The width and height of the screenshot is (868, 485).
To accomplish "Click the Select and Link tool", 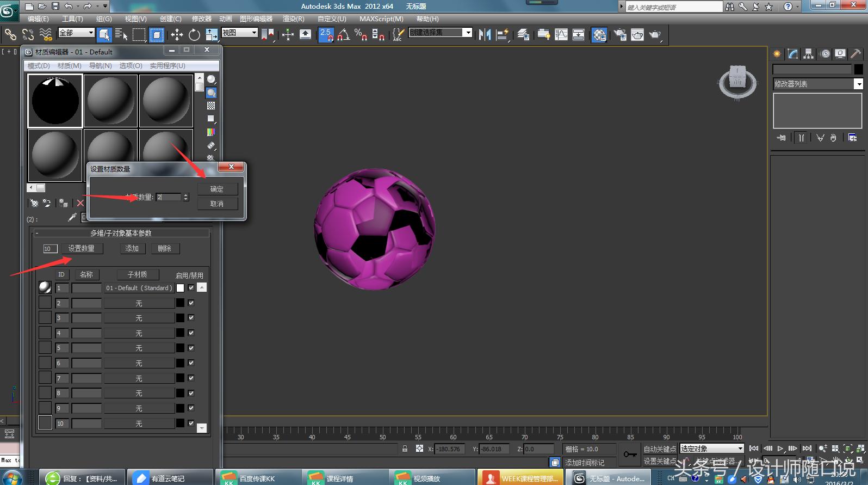I will (11, 35).
